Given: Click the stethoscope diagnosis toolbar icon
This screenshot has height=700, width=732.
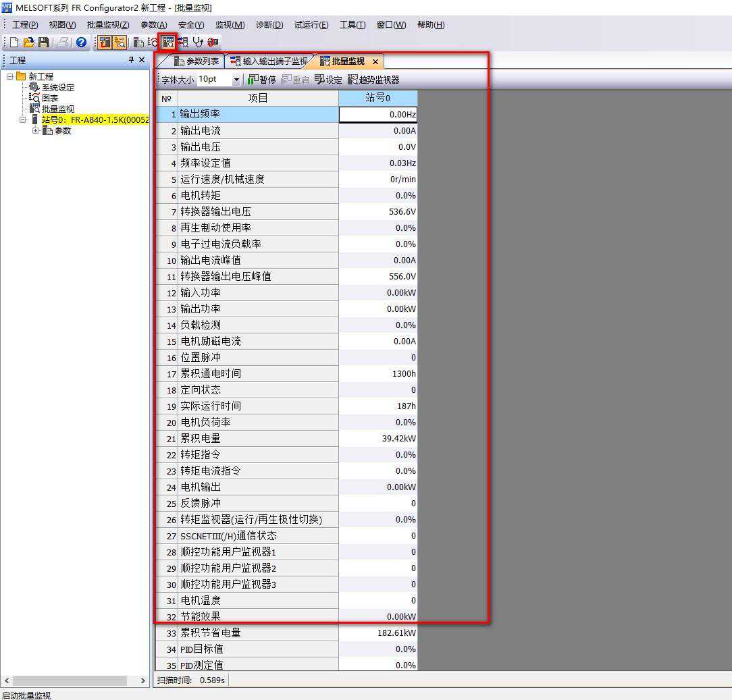Looking at the screenshot, I should click(x=198, y=43).
